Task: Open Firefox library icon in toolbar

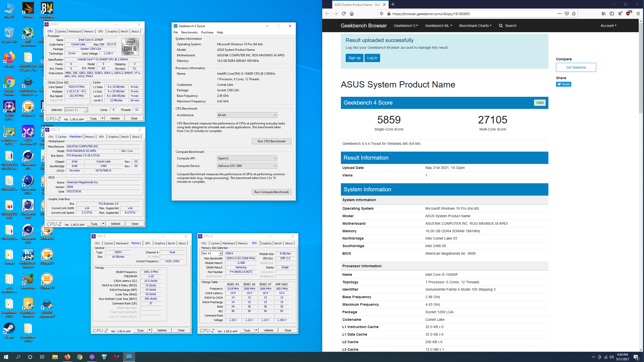Action: pos(604,14)
